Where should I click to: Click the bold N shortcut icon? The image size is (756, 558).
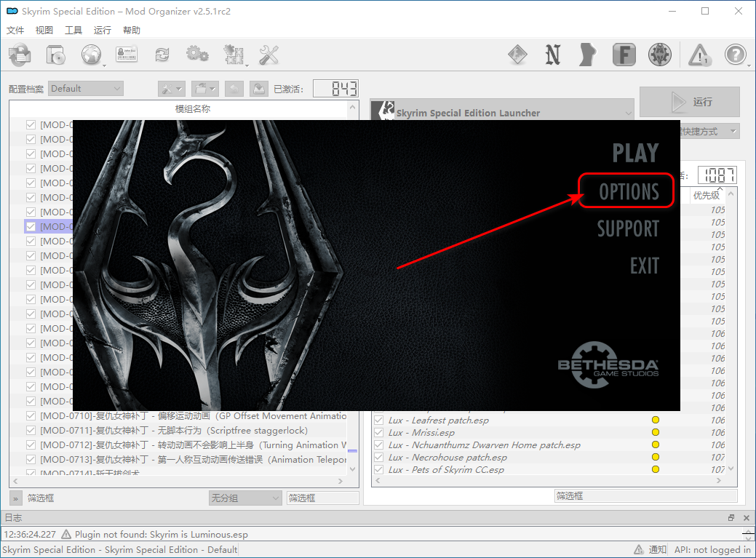[x=553, y=55]
